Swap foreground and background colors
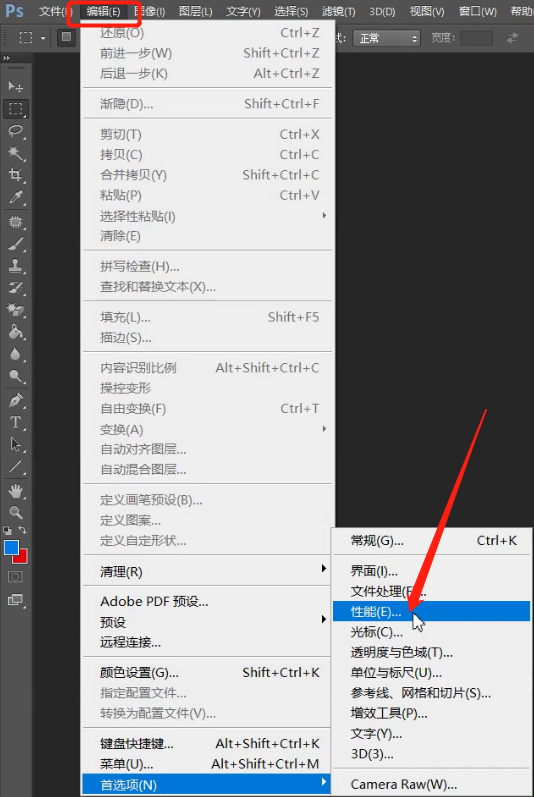Viewport: 534px width, 797px height. tap(22, 530)
